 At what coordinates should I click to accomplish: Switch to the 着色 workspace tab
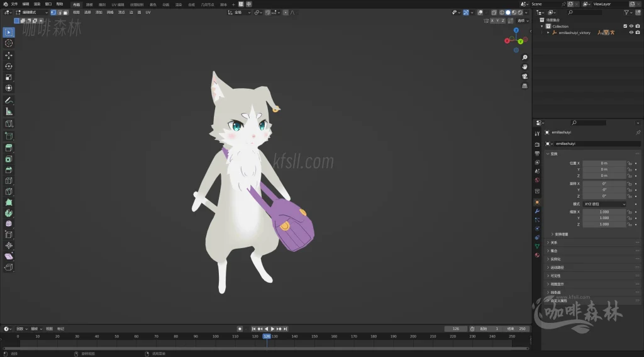153,4
